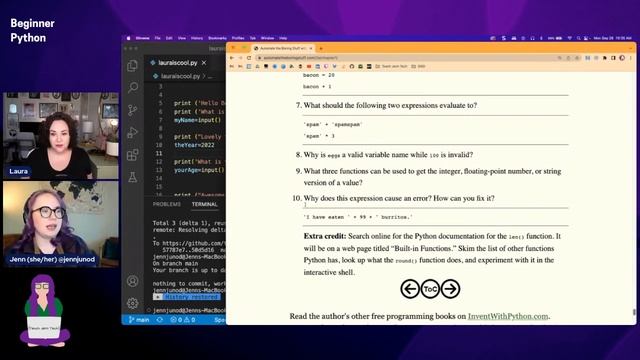This screenshot has width=640, height=360.
Task: Switch to the PROBLEMS panel tab
Action: point(167,204)
